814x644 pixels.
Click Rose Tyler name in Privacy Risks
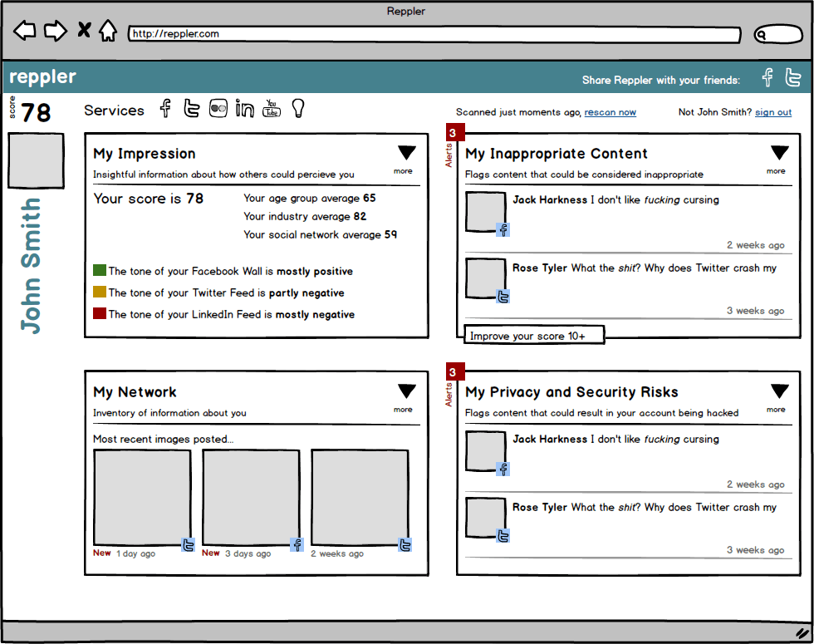(539, 508)
